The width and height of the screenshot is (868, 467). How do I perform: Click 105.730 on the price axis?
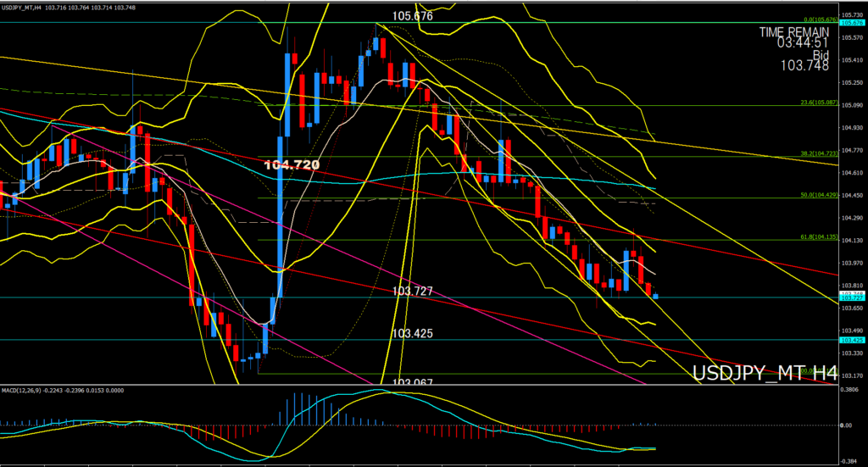[x=852, y=15]
